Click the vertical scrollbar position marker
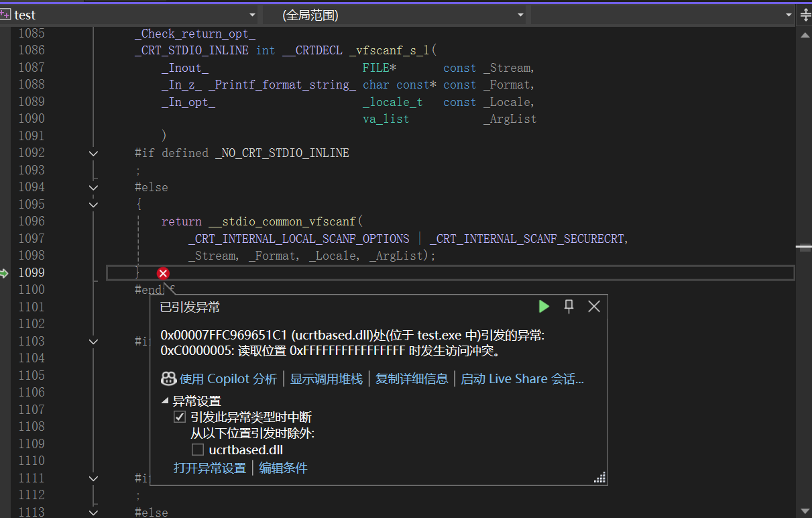The image size is (812, 518). (804, 247)
